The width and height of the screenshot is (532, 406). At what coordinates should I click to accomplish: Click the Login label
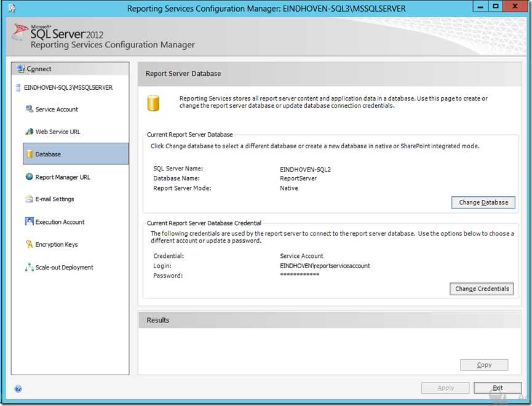[162, 266]
